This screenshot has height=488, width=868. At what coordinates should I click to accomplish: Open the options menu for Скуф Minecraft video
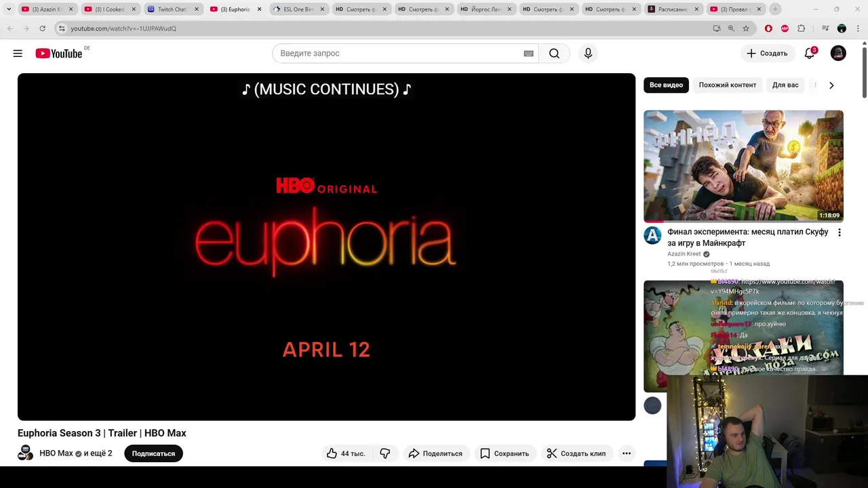click(x=839, y=232)
